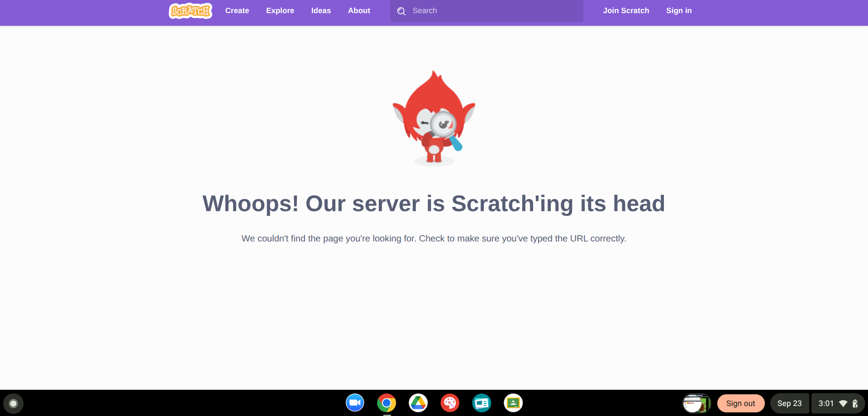Open the About page
The height and width of the screenshot is (416, 868).
click(x=359, y=11)
